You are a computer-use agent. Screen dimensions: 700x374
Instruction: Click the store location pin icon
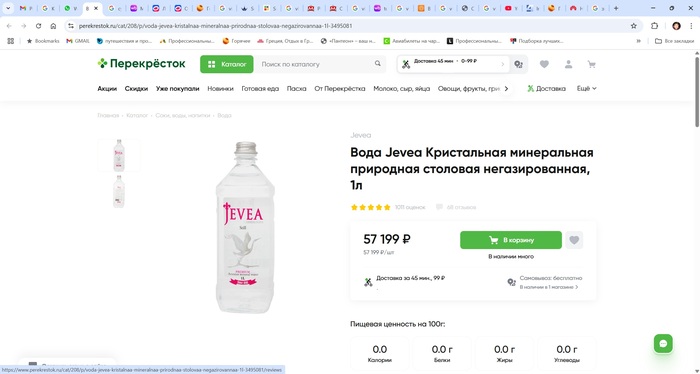click(518, 64)
